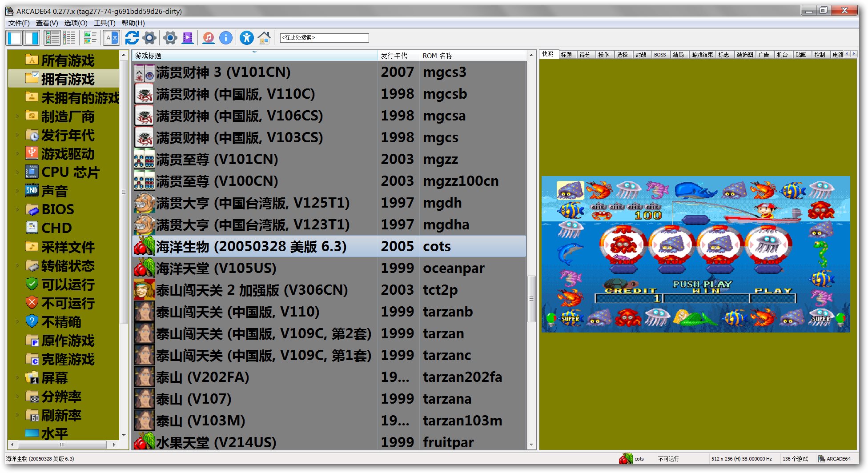Expand the 制造厂商 tree node
The width and height of the screenshot is (868, 473).
click(17, 116)
